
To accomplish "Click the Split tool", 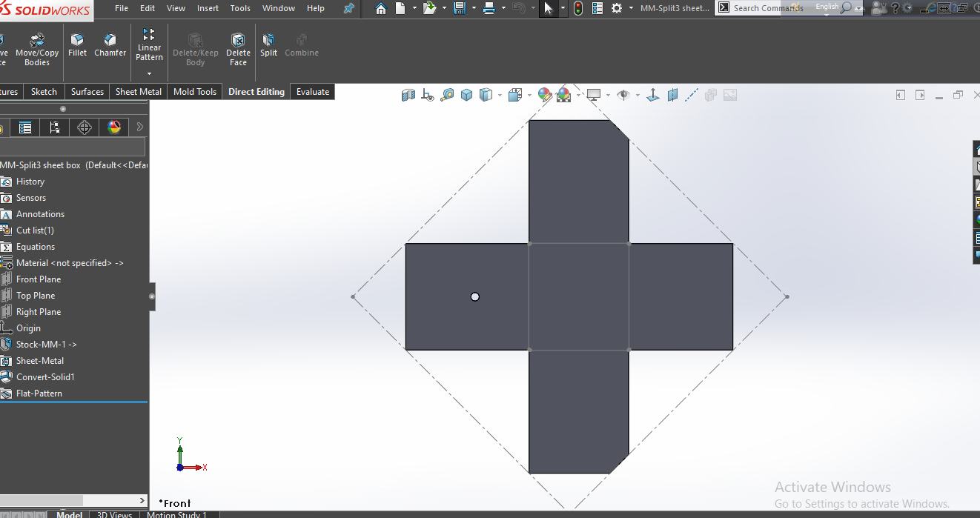I will tap(268, 44).
